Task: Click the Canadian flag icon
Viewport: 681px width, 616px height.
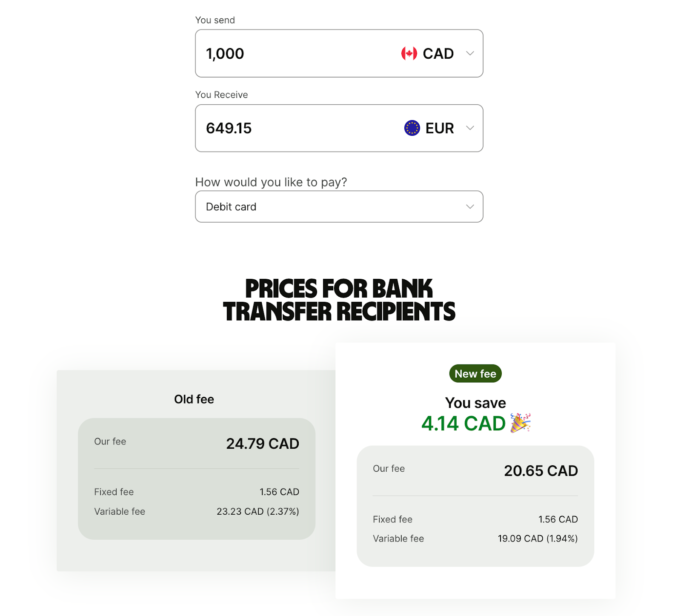Action: 409,54
